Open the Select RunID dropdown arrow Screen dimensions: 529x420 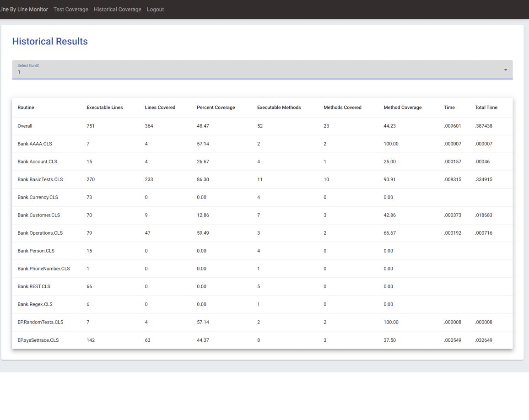pyautogui.click(x=505, y=70)
